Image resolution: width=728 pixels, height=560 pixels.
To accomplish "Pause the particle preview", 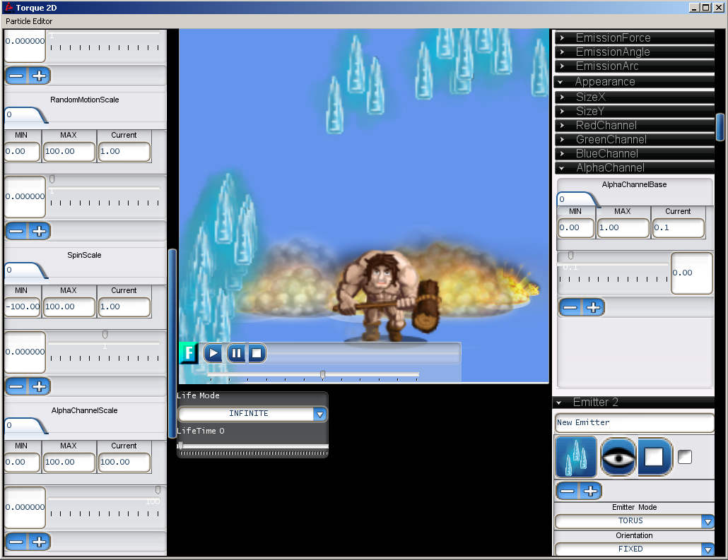I will [x=236, y=354].
